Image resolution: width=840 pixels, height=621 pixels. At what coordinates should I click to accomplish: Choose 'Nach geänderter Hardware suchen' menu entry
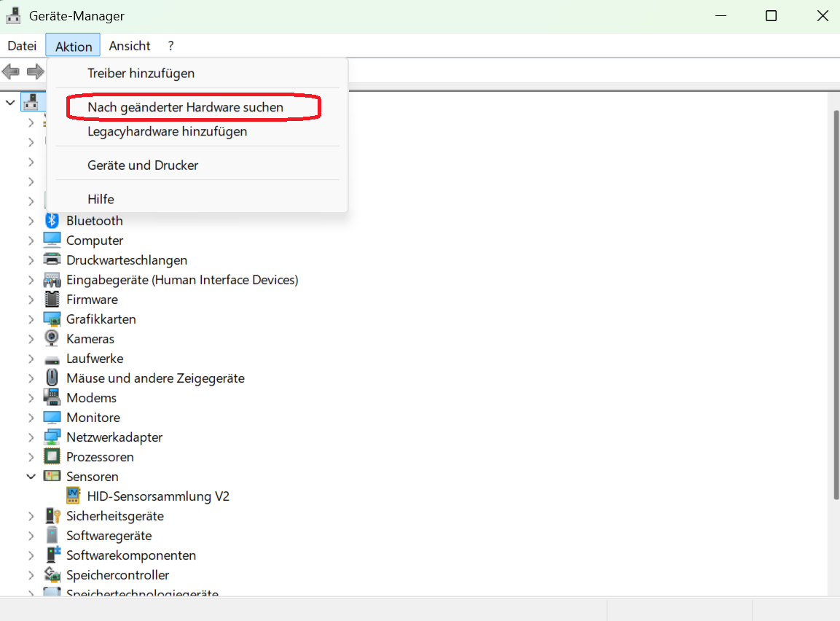point(185,107)
